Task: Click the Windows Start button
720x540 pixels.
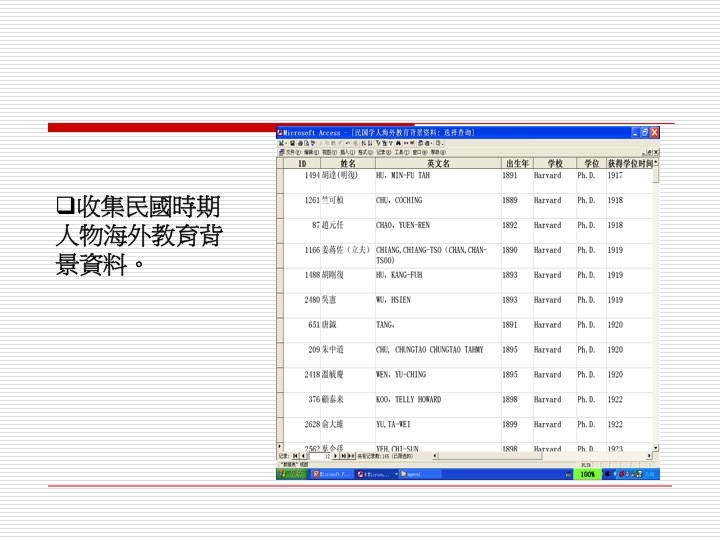Action: (292, 474)
